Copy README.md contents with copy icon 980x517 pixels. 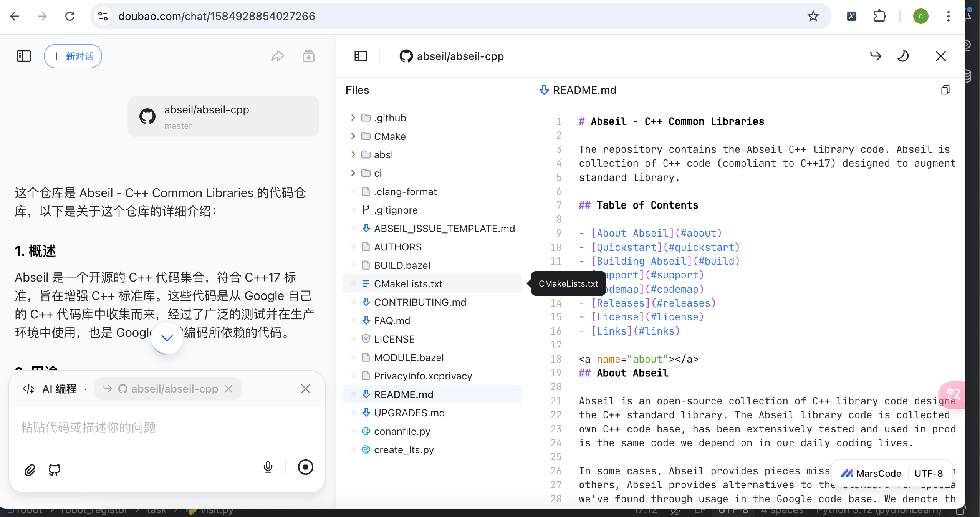pyautogui.click(x=945, y=90)
